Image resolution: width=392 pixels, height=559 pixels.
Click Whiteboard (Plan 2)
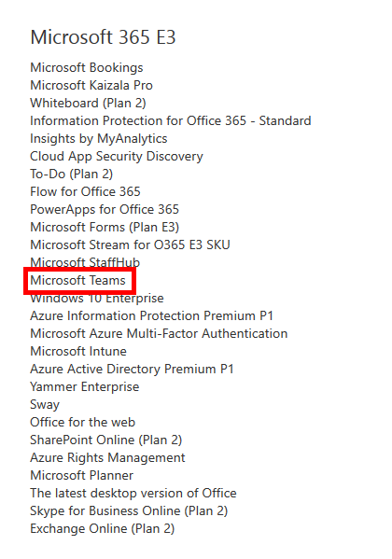88,104
